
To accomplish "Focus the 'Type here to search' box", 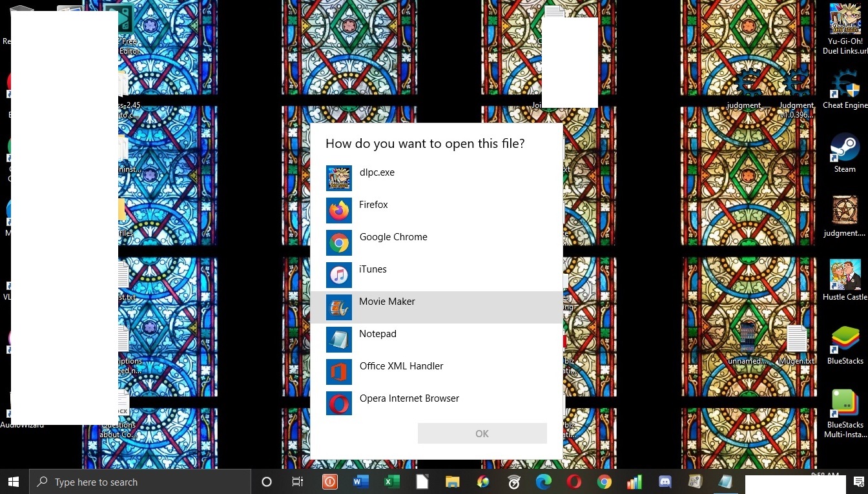I will 140,482.
